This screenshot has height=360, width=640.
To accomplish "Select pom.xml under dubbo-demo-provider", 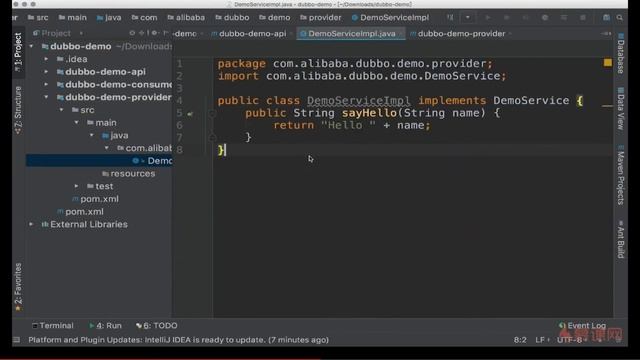I will tap(95, 199).
